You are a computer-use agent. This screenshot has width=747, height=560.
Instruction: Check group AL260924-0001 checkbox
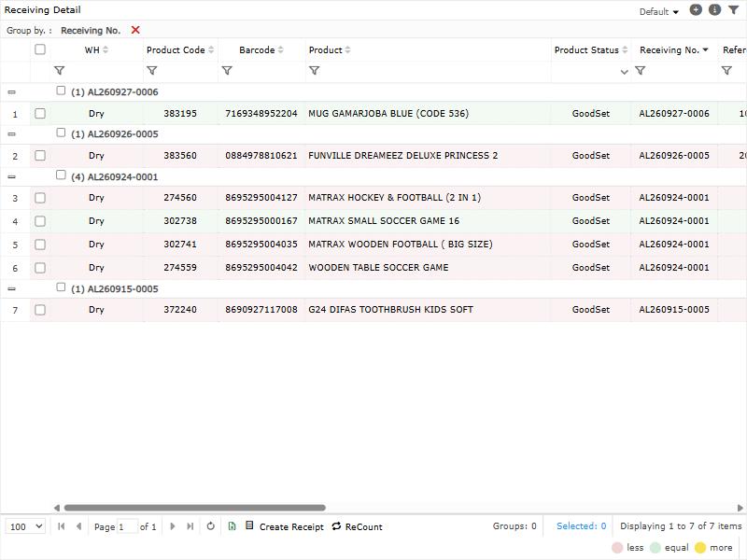61,175
